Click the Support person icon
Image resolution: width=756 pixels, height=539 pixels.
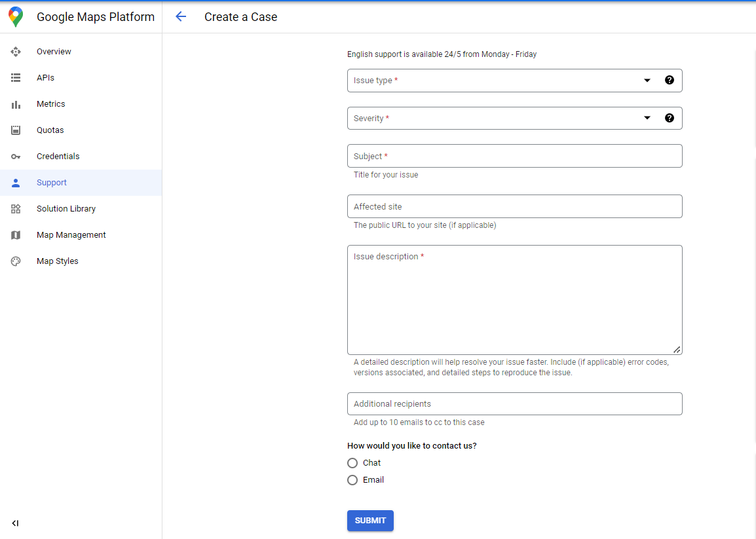tap(16, 183)
